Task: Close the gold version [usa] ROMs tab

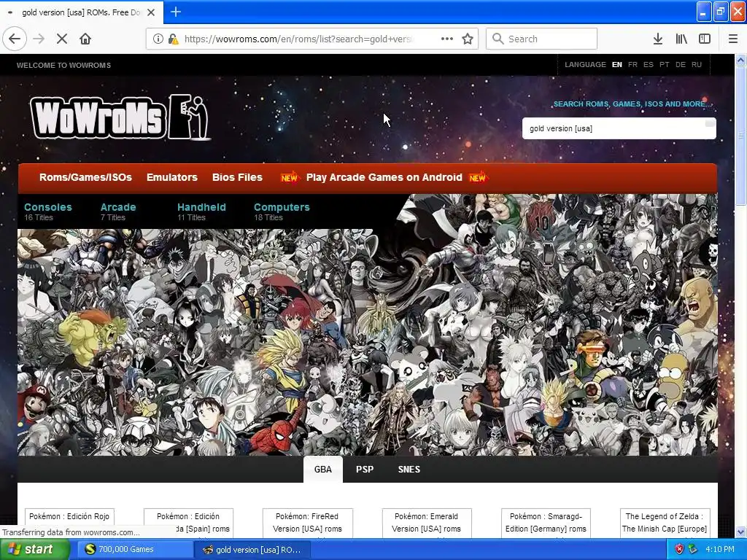Action: pyautogui.click(x=151, y=12)
